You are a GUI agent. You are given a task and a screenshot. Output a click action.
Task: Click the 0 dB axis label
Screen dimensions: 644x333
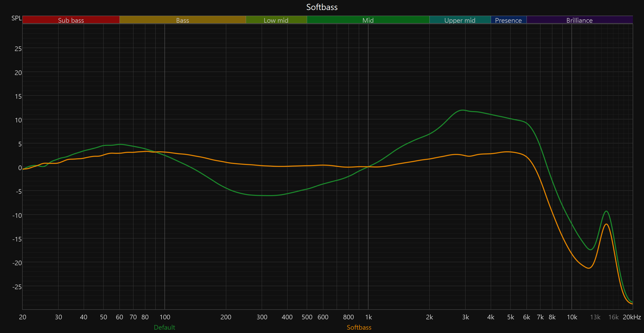tap(20, 168)
